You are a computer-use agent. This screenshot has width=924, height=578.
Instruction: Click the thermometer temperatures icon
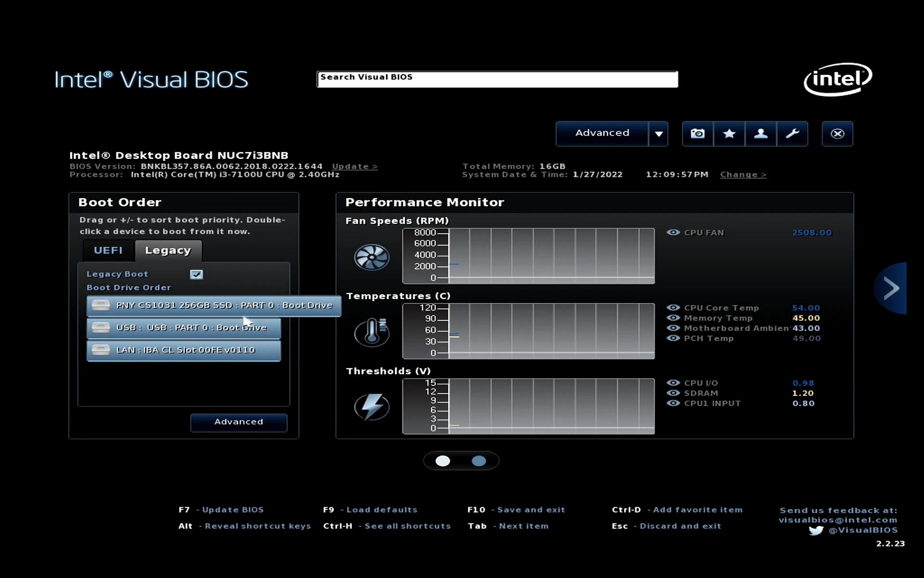(x=372, y=332)
